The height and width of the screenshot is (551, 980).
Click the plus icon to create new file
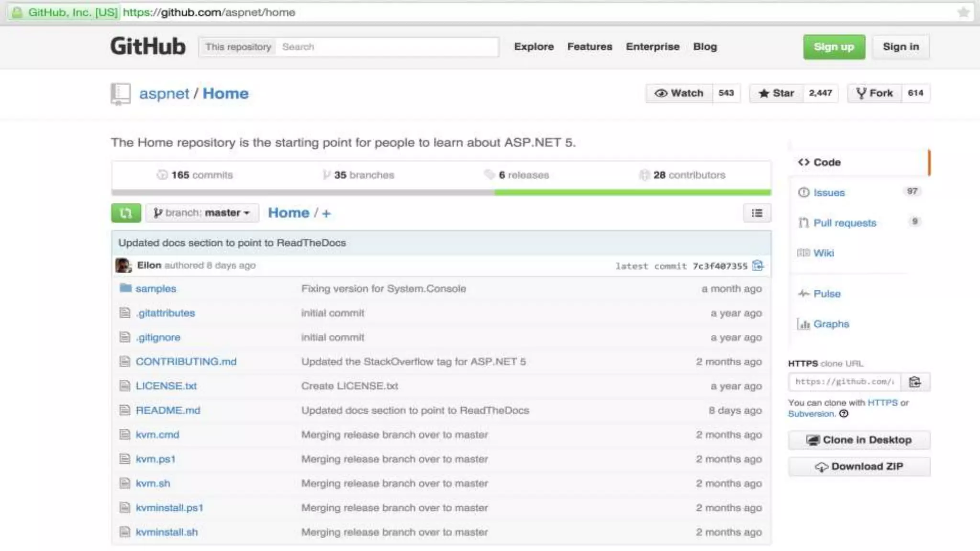pyautogui.click(x=326, y=213)
